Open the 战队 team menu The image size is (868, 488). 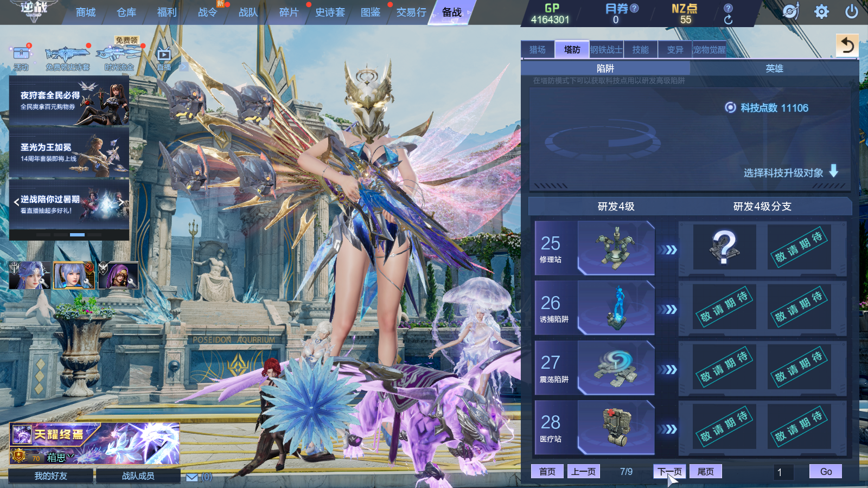pyautogui.click(x=248, y=12)
